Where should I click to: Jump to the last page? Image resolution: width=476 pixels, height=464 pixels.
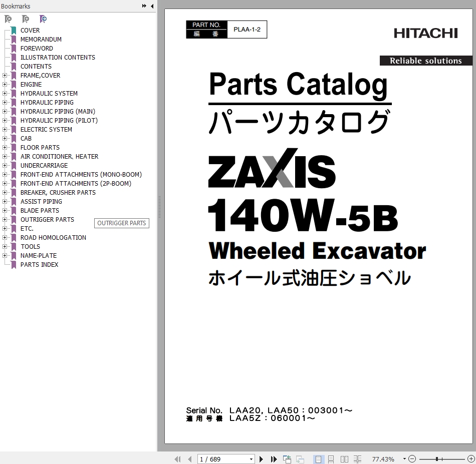[274, 459]
